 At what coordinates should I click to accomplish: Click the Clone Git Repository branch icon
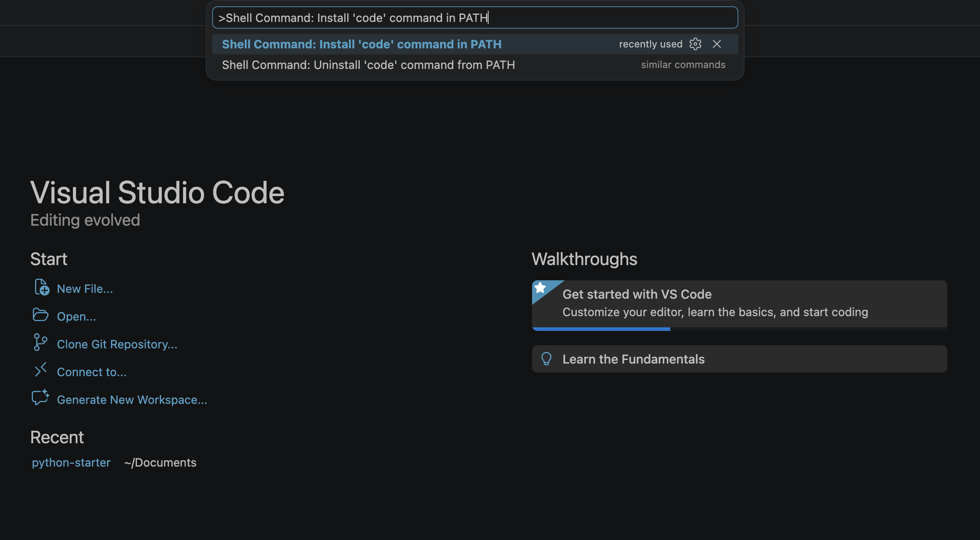click(40, 343)
